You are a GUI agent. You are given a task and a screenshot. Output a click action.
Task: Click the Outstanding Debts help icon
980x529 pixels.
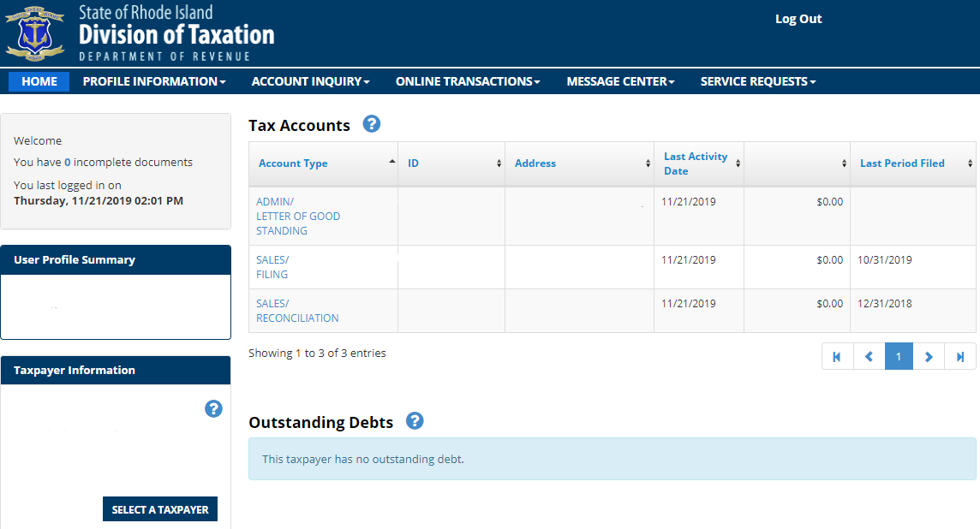(x=415, y=421)
